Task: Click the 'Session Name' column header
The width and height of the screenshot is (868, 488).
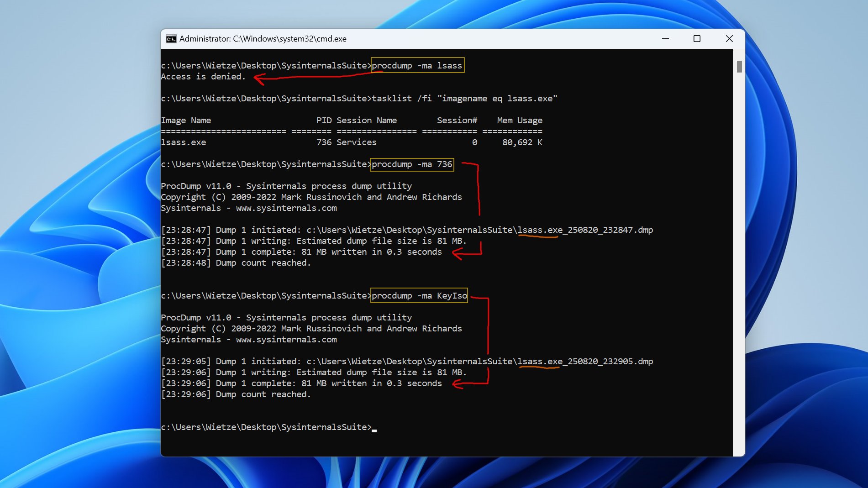Action: click(367, 120)
